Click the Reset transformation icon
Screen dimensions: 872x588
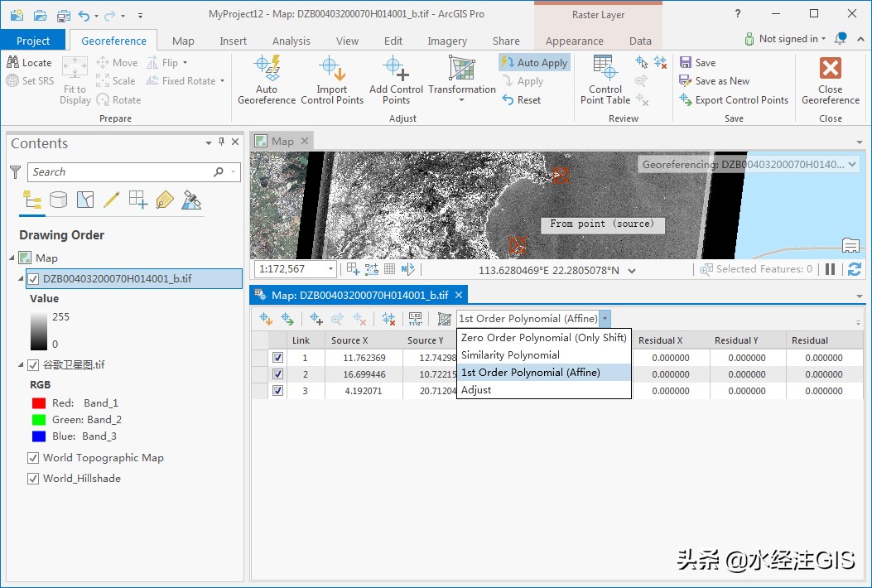(x=507, y=99)
